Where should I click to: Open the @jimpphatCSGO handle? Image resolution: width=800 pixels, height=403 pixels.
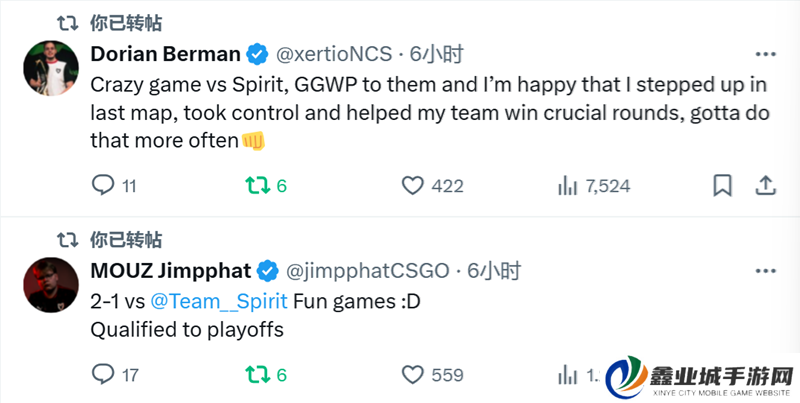tap(369, 270)
